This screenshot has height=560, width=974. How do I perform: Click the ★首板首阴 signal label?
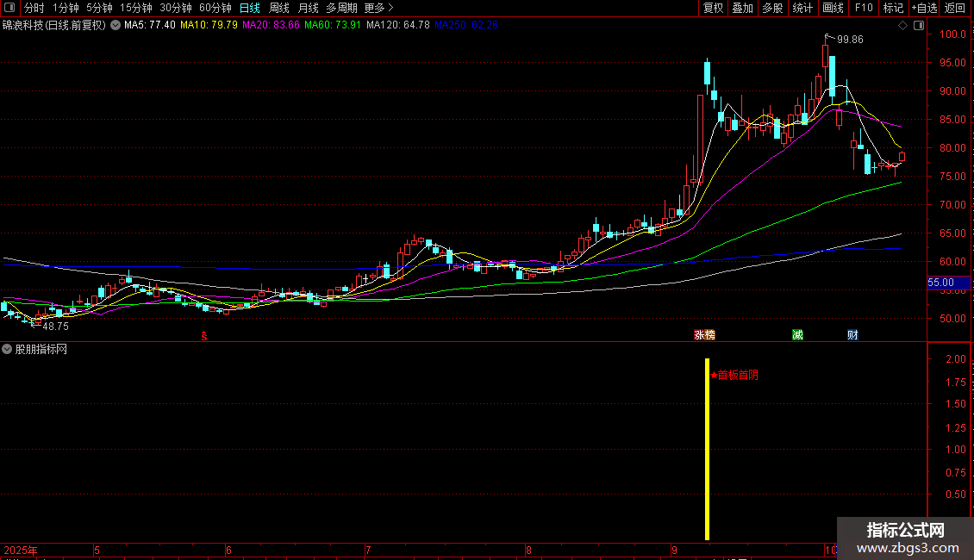click(734, 375)
